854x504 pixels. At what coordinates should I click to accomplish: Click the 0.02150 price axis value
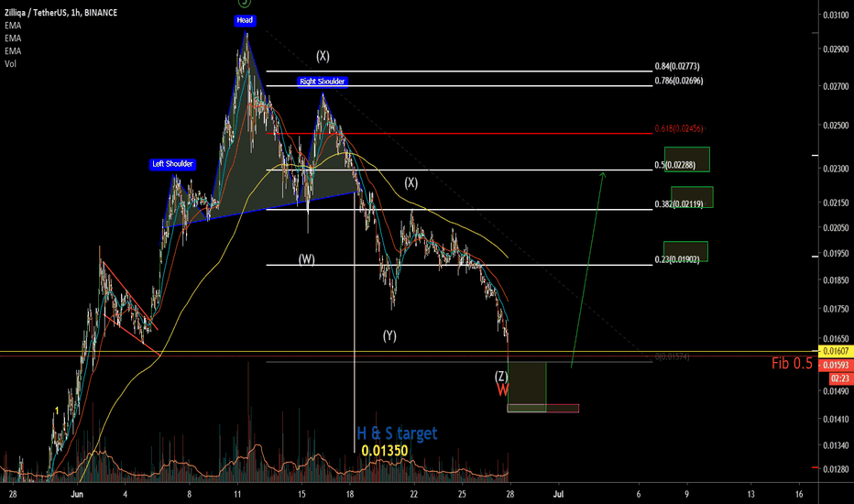pyautogui.click(x=836, y=203)
